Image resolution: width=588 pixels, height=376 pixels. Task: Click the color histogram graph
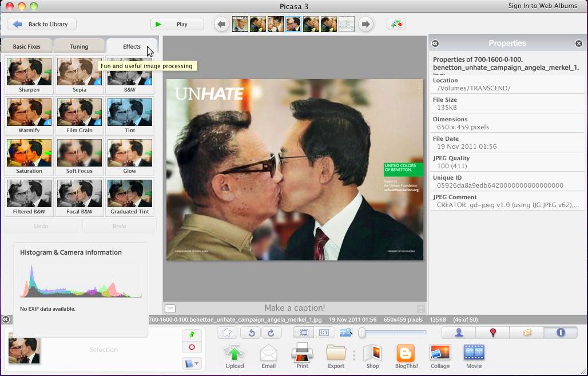click(81, 280)
